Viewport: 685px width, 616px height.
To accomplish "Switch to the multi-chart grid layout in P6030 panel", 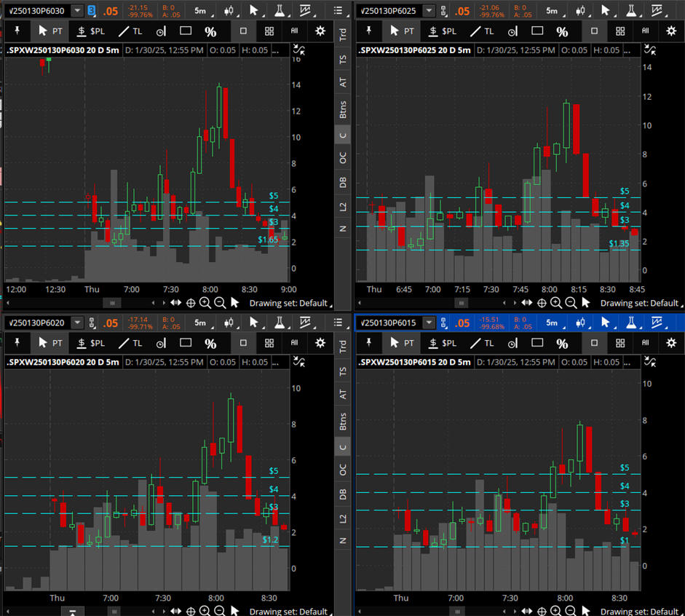I will click(269, 31).
